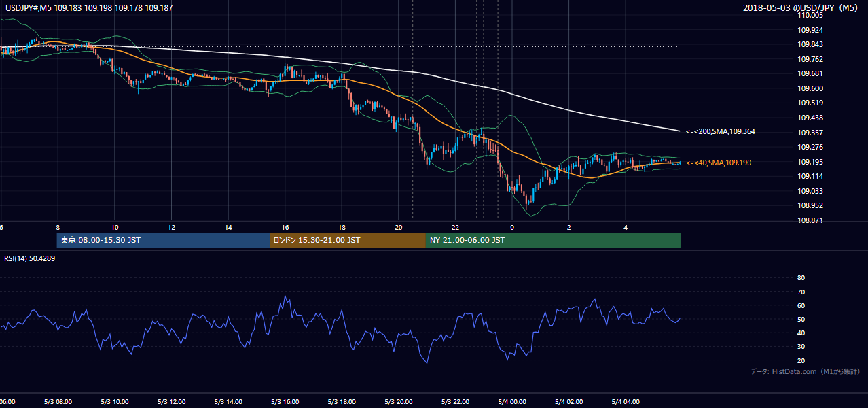The width and height of the screenshot is (868, 408).
Task: Click hour tick 20 under price chart
Action: (399, 227)
